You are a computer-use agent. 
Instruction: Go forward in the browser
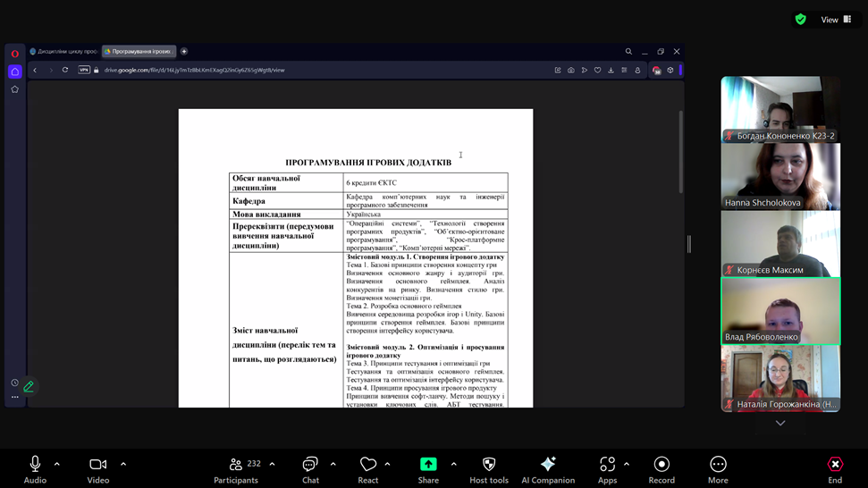tap(50, 71)
